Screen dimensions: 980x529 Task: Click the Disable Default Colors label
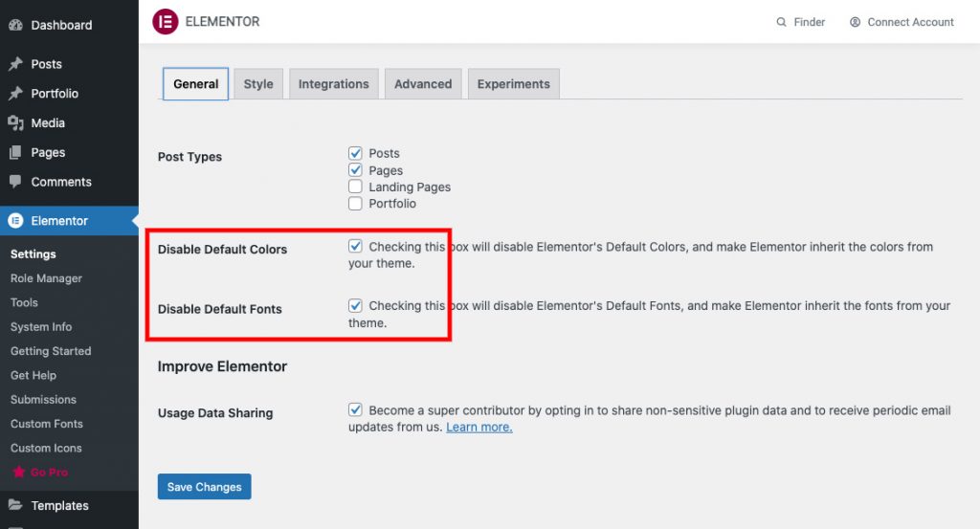[x=222, y=250]
